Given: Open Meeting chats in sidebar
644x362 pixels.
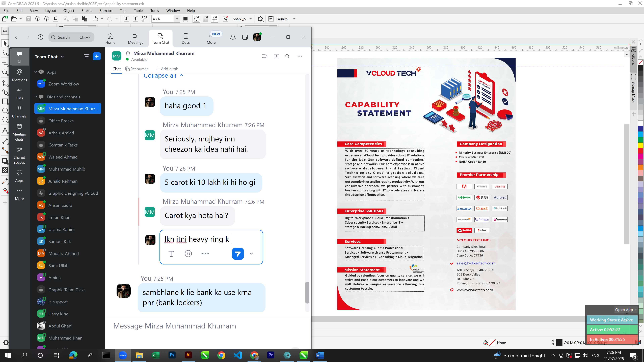Looking at the screenshot, I should (19, 132).
